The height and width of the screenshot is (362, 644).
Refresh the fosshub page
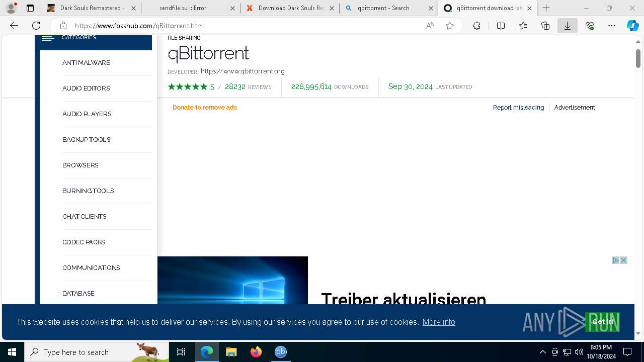(x=36, y=26)
